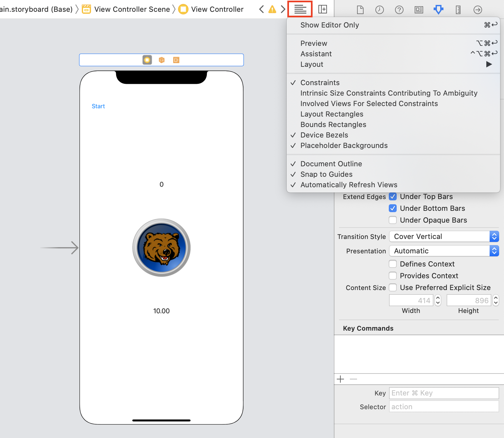The width and height of the screenshot is (504, 438).
Task: Toggle Constraints menu option
Action: [x=393, y=82]
